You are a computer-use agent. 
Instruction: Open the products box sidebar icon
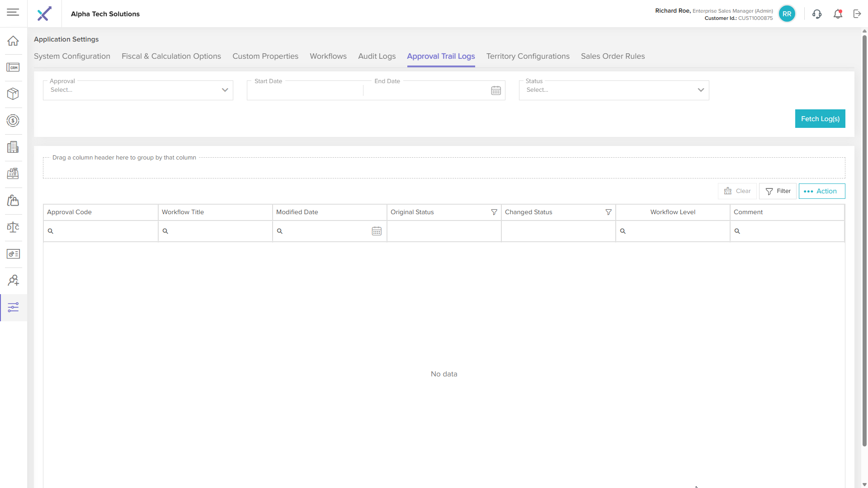click(13, 94)
